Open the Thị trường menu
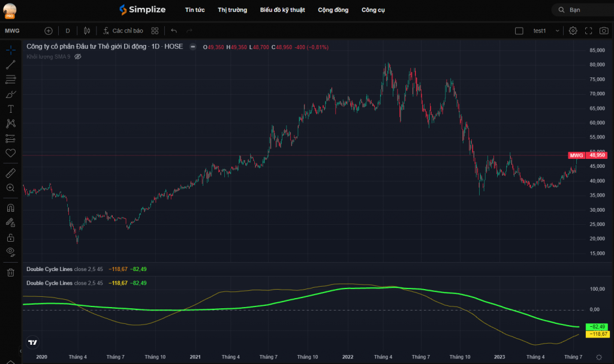The height and width of the screenshot is (364, 614). pyautogui.click(x=232, y=10)
